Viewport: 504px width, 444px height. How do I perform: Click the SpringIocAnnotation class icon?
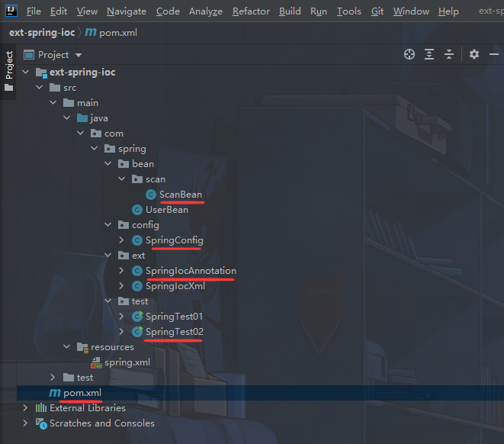[x=137, y=271]
